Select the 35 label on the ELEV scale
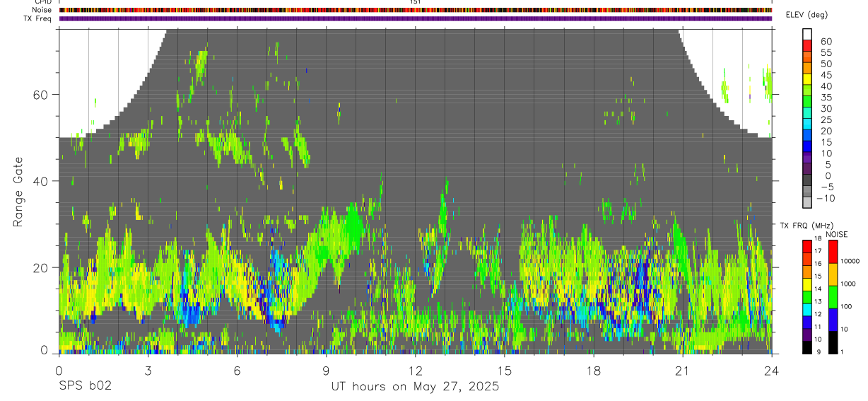This screenshot has width=868, height=401. (x=826, y=98)
